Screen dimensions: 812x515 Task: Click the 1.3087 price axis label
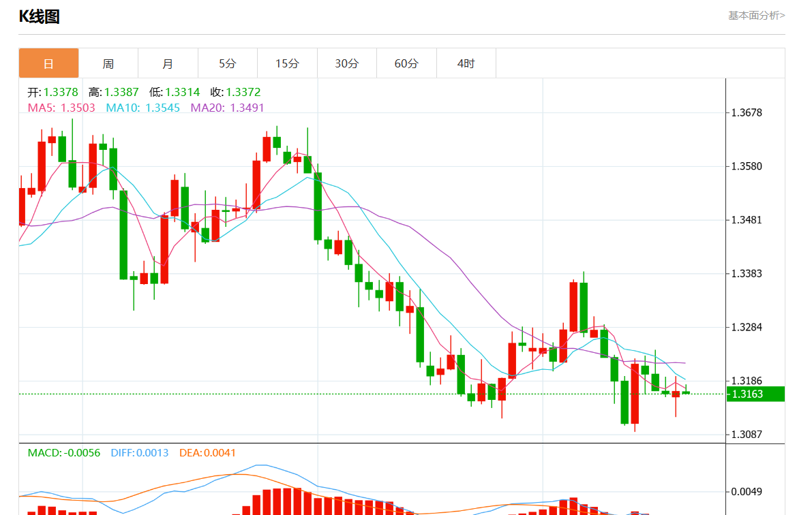pyautogui.click(x=747, y=434)
